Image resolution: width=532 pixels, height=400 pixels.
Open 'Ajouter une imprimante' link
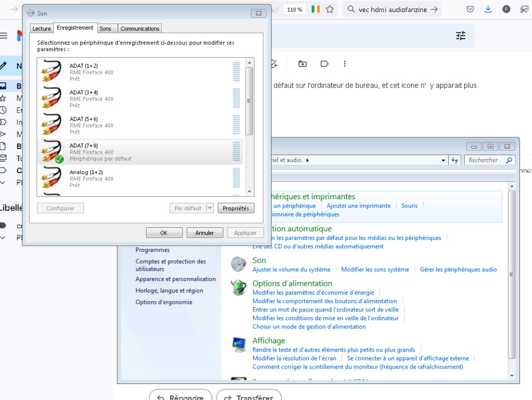359,205
